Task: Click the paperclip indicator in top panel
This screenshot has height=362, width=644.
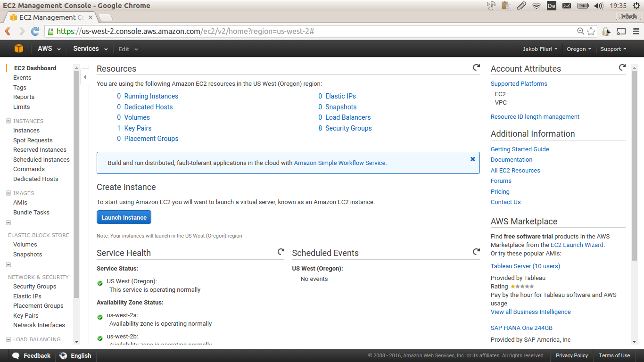Action: click(521, 6)
